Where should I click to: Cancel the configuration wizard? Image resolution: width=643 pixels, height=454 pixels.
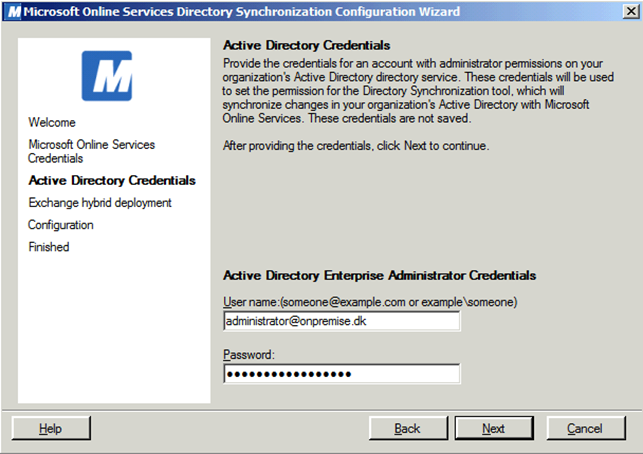click(x=586, y=428)
